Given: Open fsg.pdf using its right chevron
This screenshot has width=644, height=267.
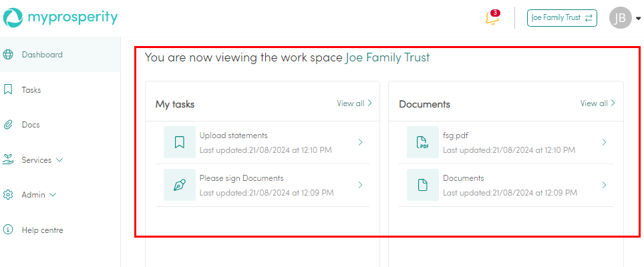Looking at the screenshot, I should [x=604, y=142].
